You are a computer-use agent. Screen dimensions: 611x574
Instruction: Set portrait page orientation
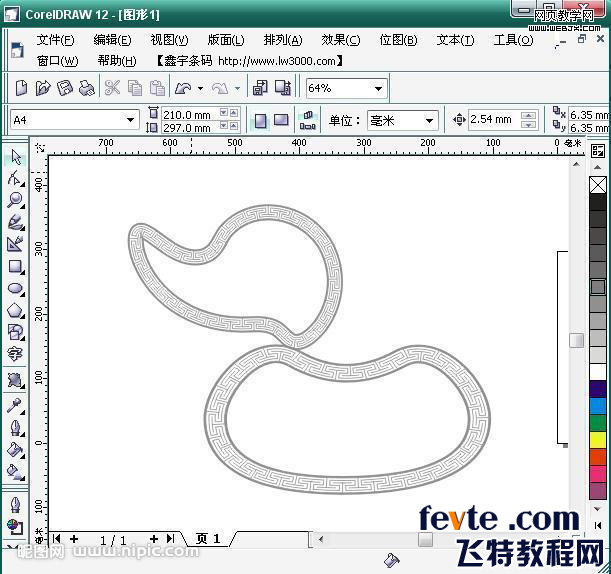pyautogui.click(x=260, y=120)
